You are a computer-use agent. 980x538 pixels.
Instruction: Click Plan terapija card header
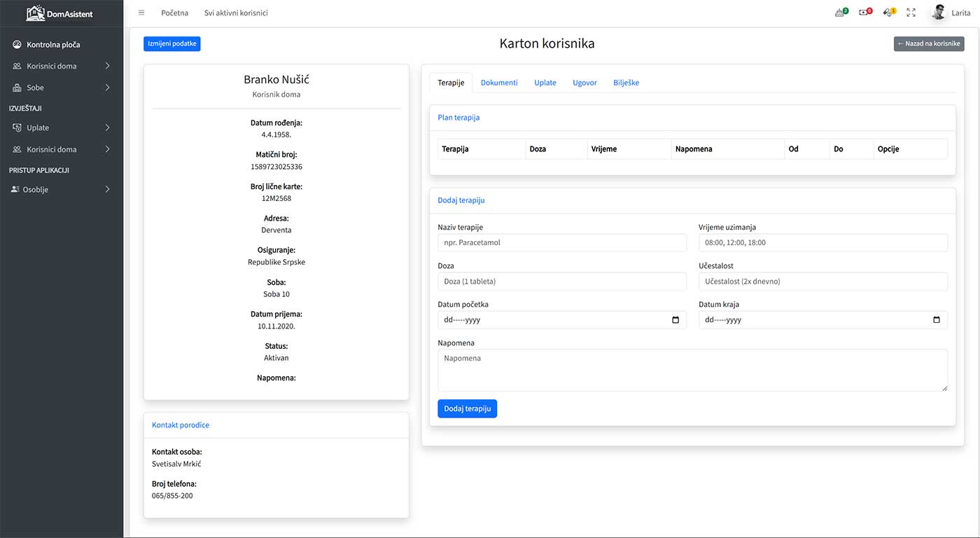pyautogui.click(x=692, y=118)
